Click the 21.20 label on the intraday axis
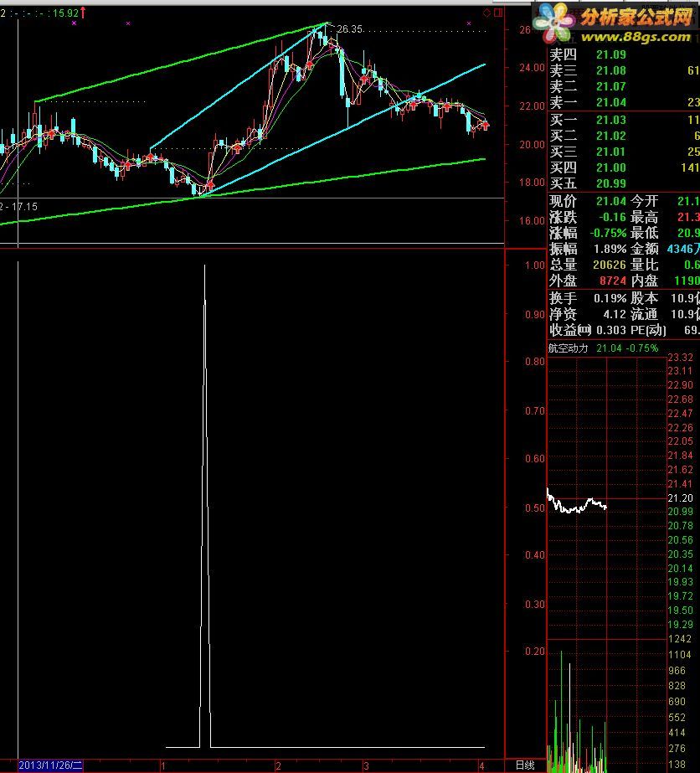This screenshot has height=773, width=700. [x=680, y=498]
